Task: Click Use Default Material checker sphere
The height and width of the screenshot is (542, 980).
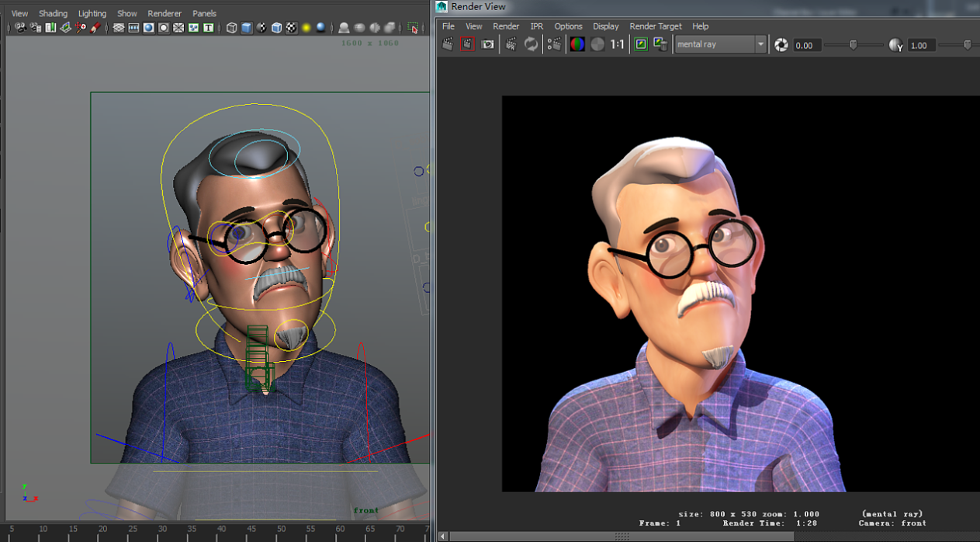Action: pyautogui.click(x=261, y=28)
